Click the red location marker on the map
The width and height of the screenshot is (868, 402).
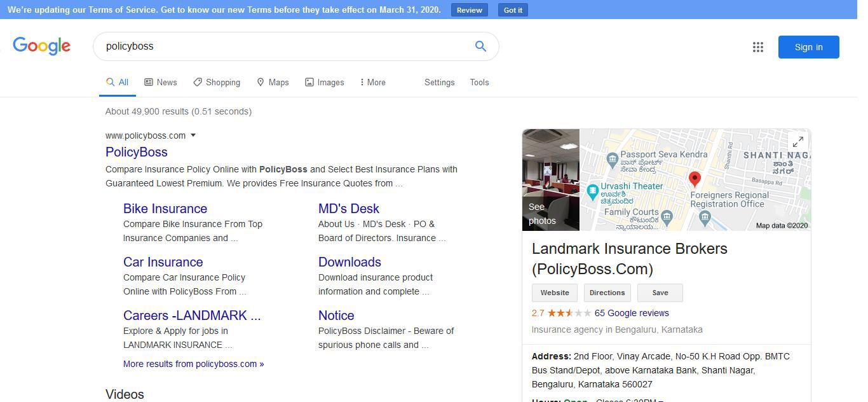694,179
